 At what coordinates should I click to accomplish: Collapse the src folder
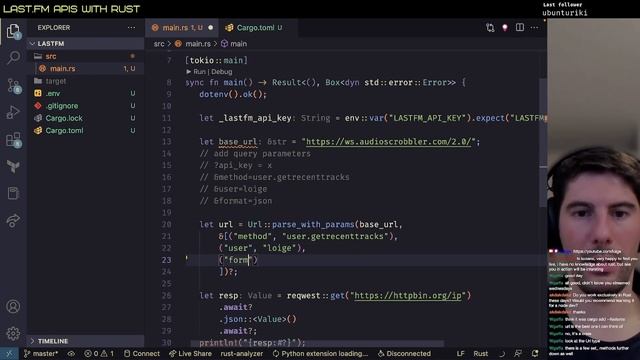[87, 56]
